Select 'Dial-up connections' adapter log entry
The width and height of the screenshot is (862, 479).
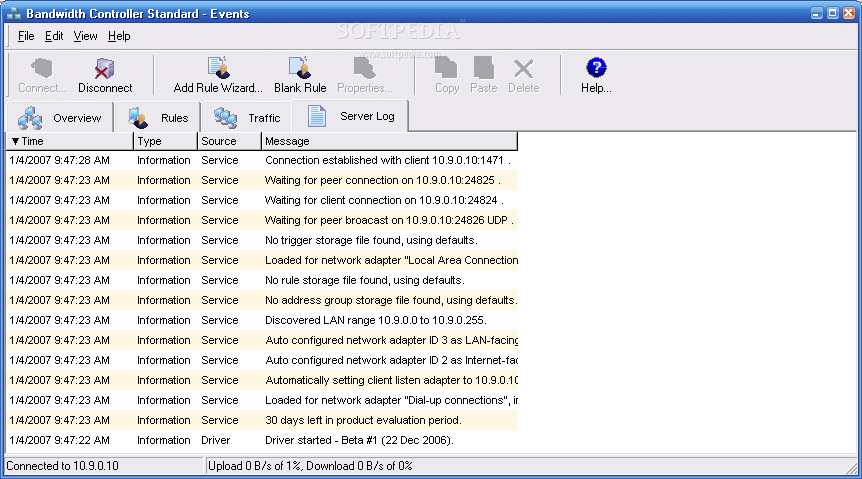[x=262, y=400]
